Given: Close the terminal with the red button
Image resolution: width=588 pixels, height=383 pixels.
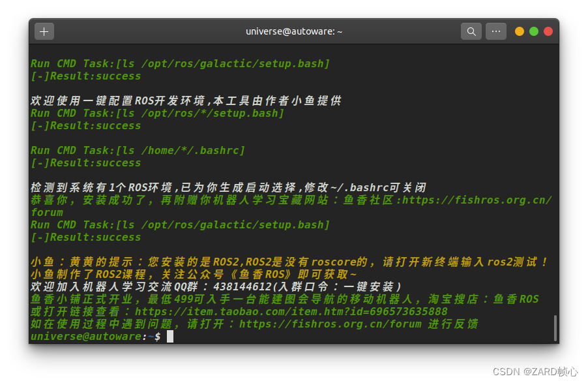Looking at the screenshot, I should [548, 31].
